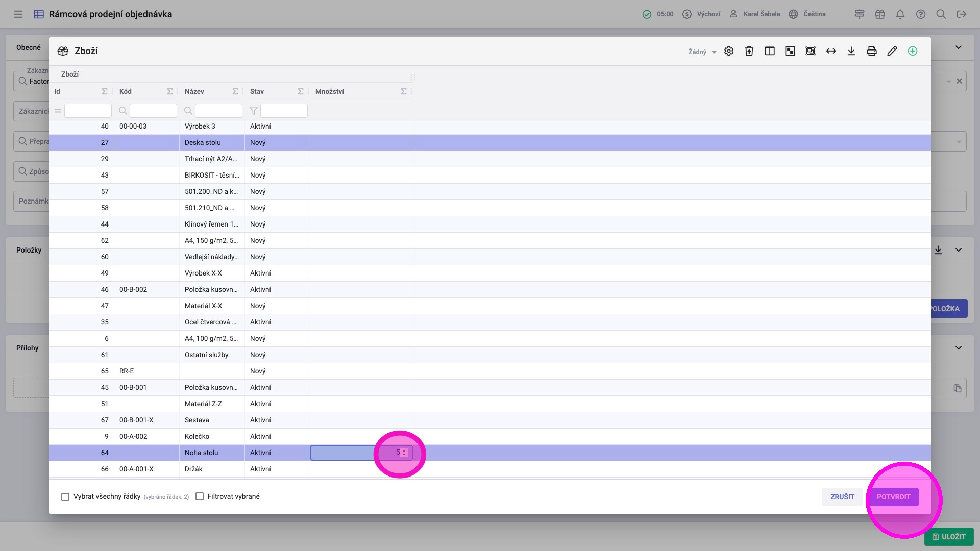Click the 'Název' column header
The height and width of the screenshot is (551, 980).
pos(194,92)
